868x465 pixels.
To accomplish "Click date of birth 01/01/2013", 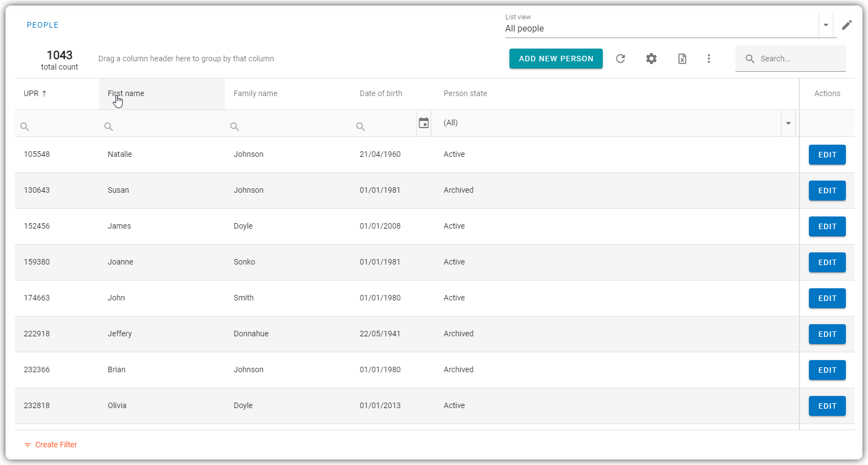I will (x=380, y=405).
